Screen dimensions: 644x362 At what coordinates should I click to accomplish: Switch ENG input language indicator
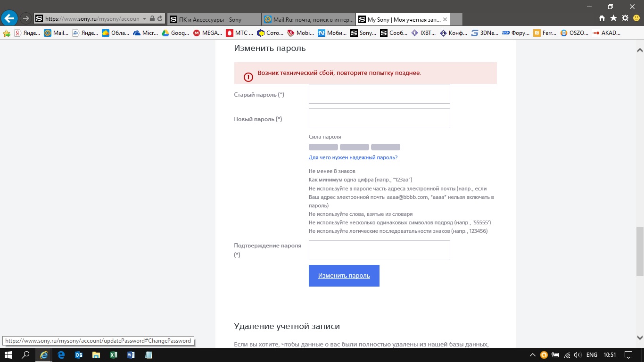[592, 355]
